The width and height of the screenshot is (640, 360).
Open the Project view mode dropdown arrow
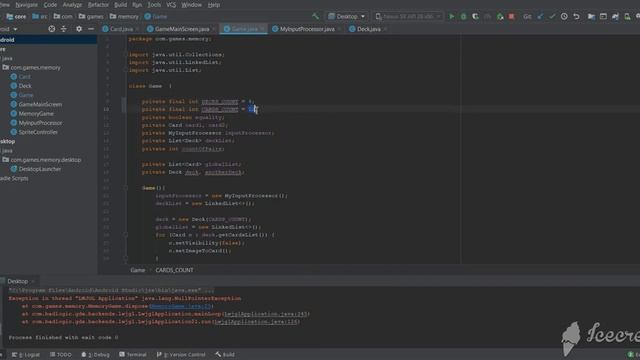click(x=15, y=29)
